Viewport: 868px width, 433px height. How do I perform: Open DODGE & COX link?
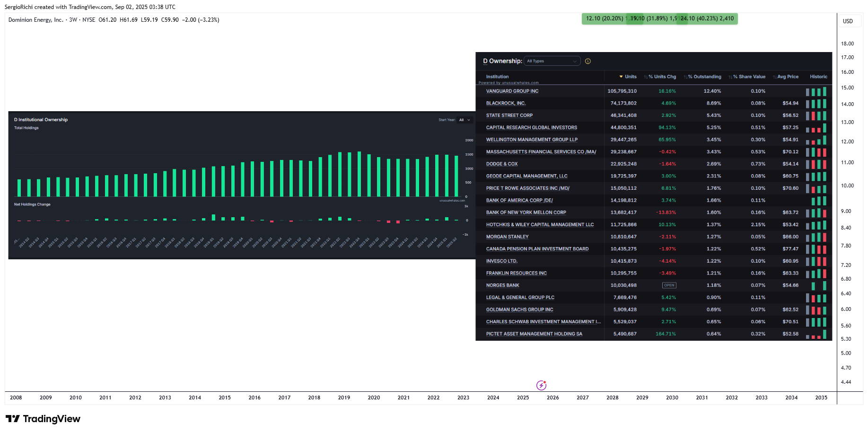pos(502,164)
